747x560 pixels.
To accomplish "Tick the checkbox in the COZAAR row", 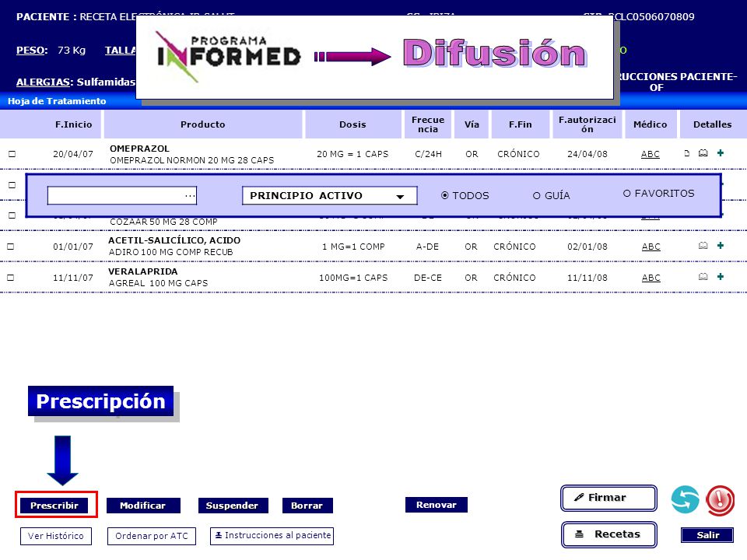I will [x=12, y=215].
